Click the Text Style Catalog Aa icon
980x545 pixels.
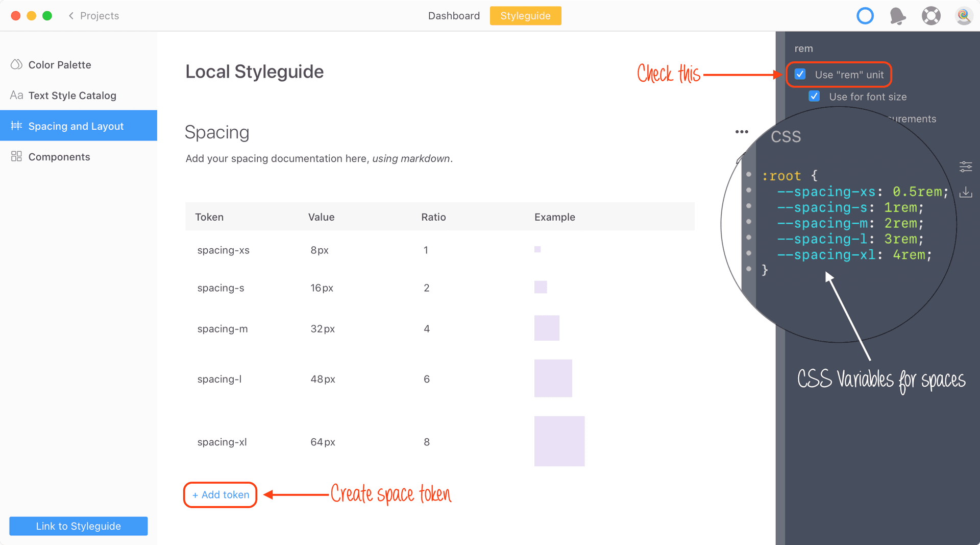(16, 95)
